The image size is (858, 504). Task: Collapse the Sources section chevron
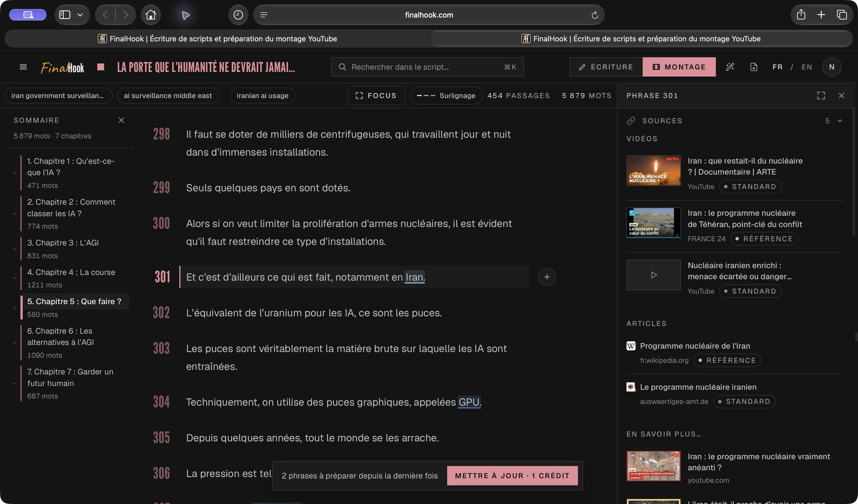[840, 121]
